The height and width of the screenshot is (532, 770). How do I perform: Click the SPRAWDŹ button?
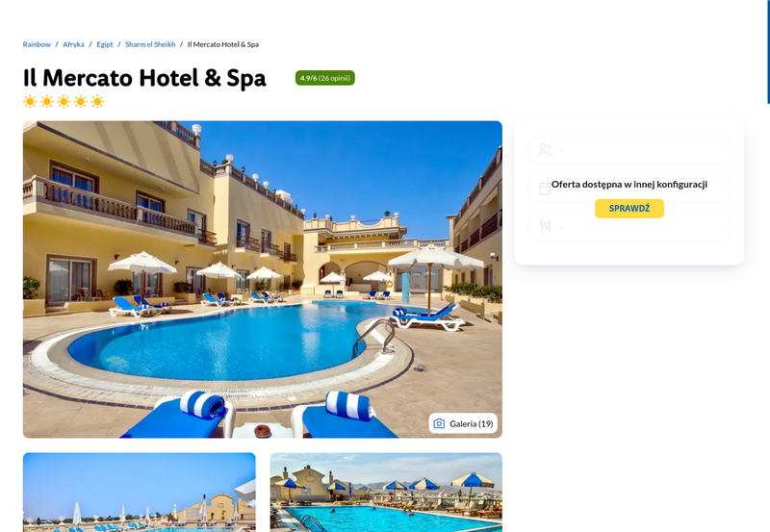click(629, 209)
